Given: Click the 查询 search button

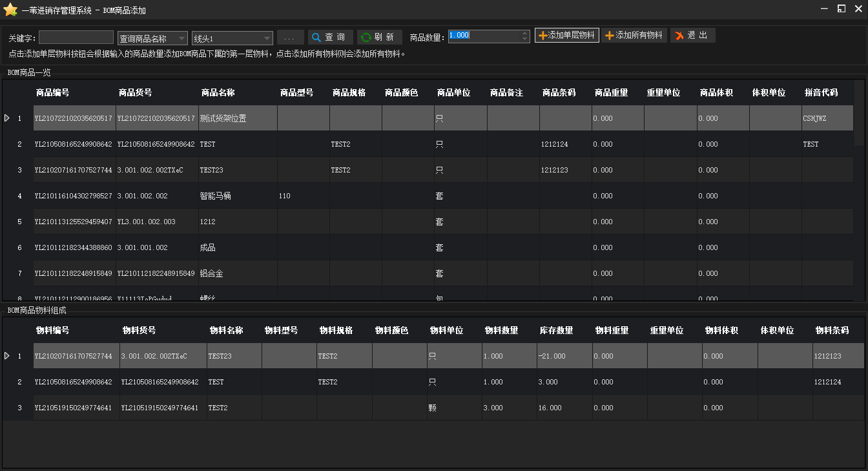Looking at the screenshot, I should point(331,37).
